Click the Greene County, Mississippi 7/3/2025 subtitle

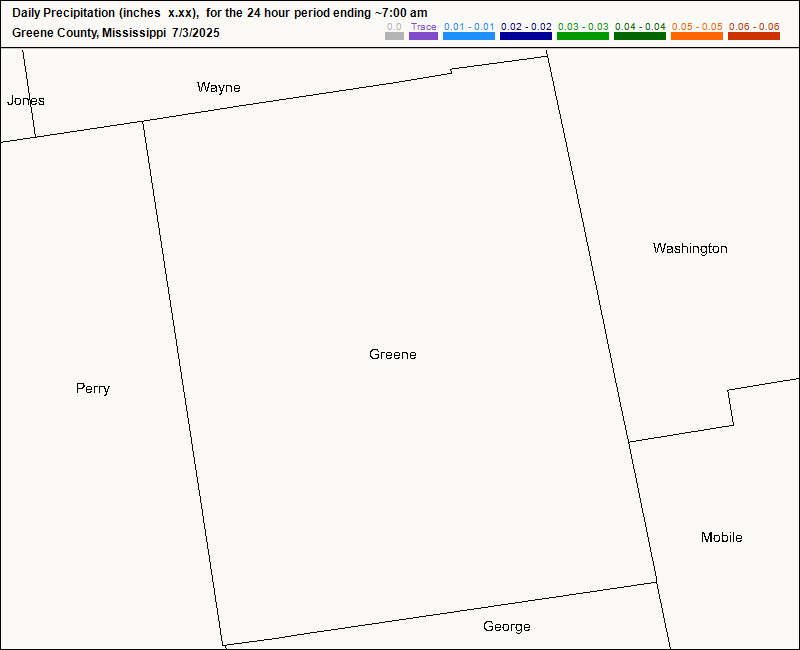(x=116, y=33)
